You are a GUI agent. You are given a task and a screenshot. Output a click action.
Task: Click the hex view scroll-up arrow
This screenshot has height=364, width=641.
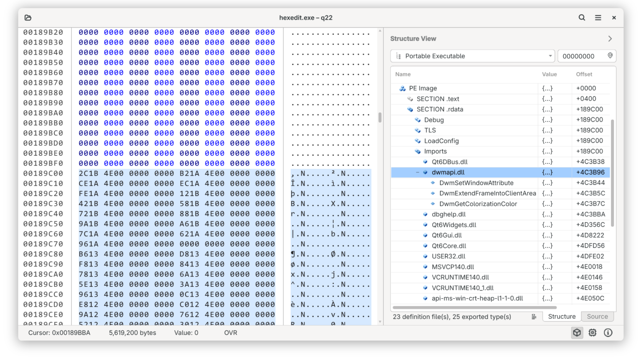pyautogui.click(x=380, y=31)
